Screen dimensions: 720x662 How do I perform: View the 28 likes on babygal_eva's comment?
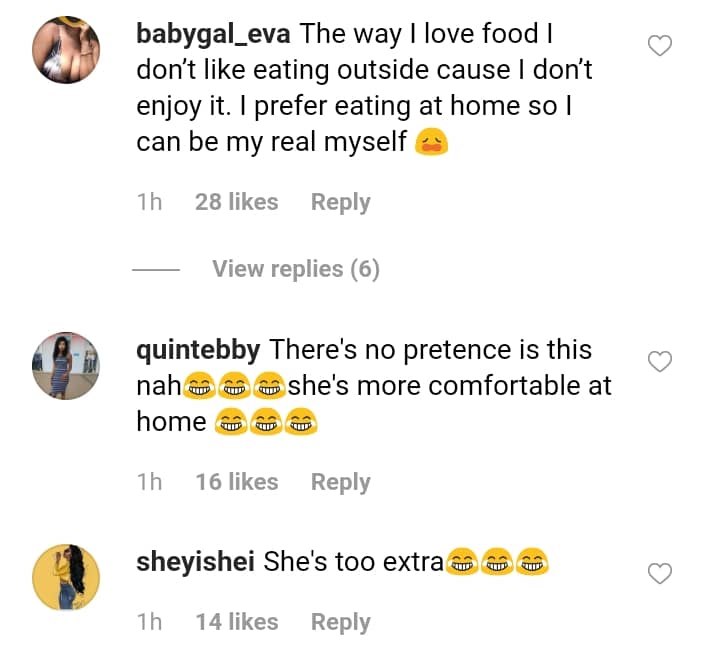[236, 202]
